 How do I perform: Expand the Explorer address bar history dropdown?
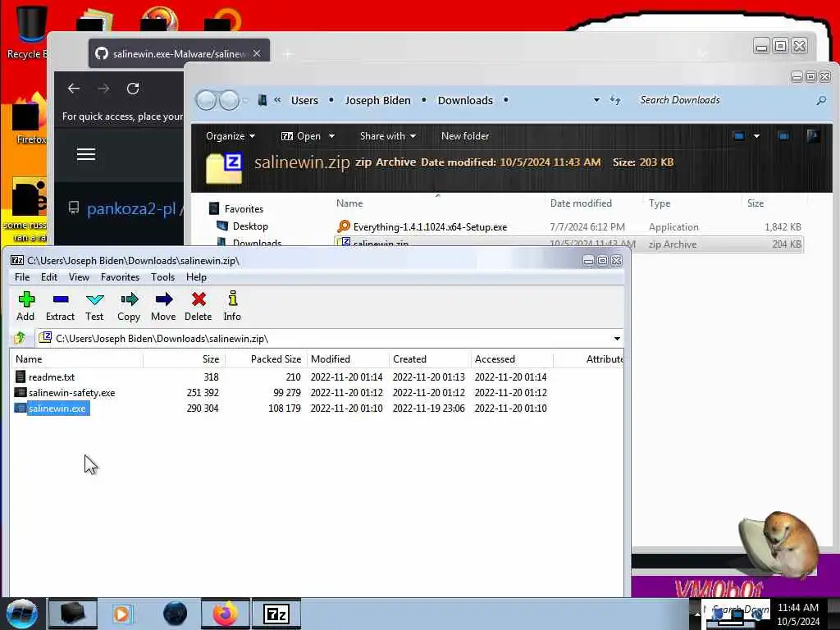click(x=596, y=100)
